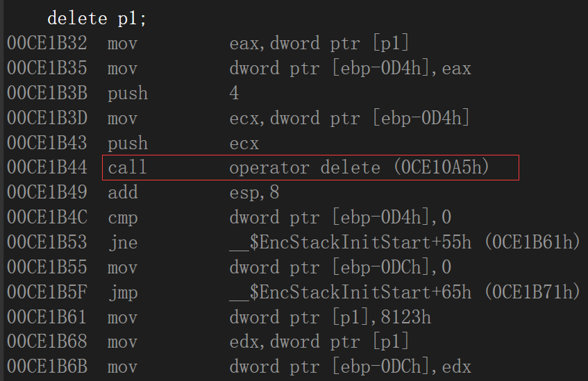
Task: Click operator delete address (0CE10A5h)
Action: coord(442,167)
